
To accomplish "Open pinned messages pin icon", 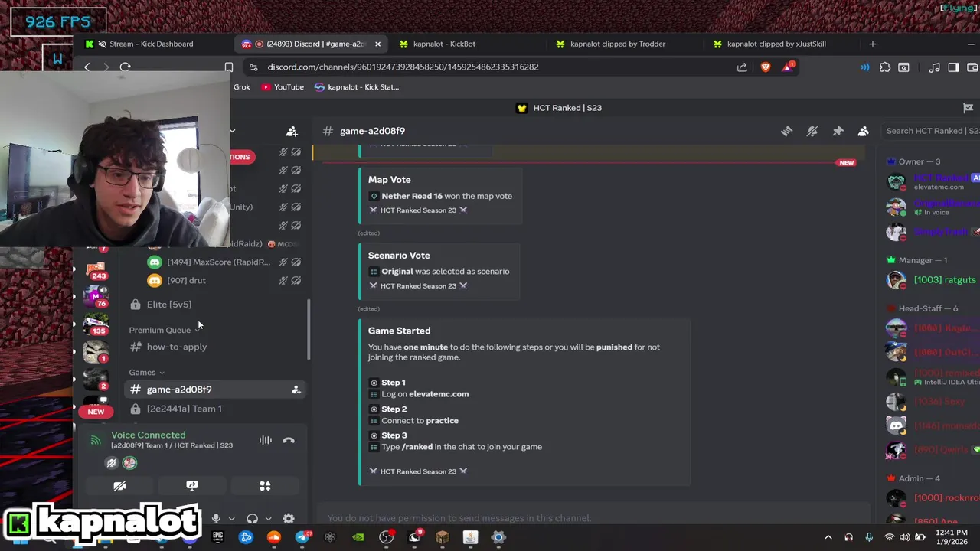I will pyautogui.click(x=838, y=131).
